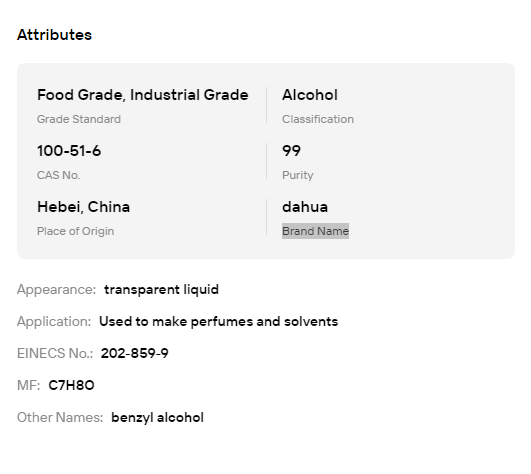
Task: Select the Food Grade, Industrial Grade value
Action: 143,95
